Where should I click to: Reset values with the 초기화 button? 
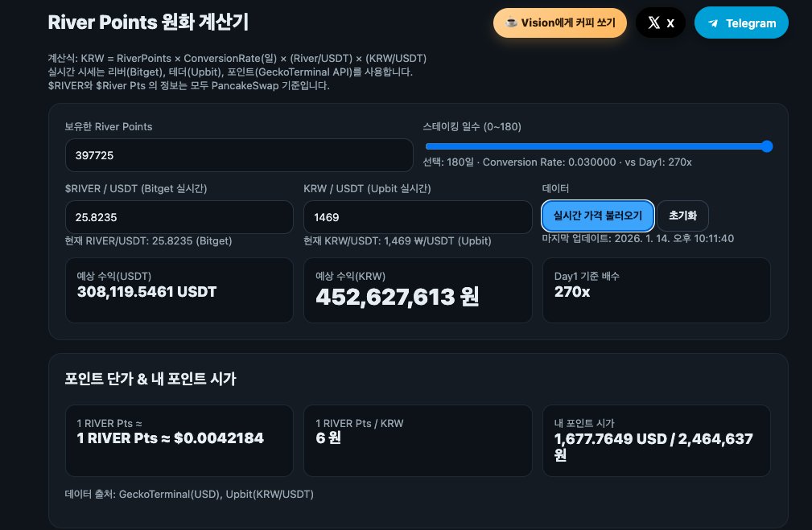pyautogui.click(x=682, y=216)
